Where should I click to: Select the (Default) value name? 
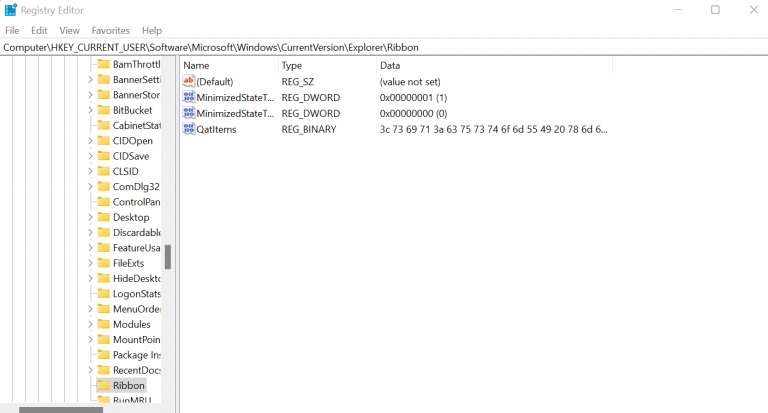(215, 81)
